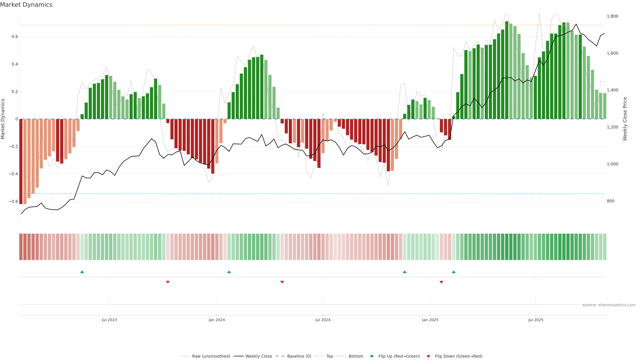The height and width of the screenshot is (362, 644).
Task: Click the Jul 2023 axis label
Action: click(109, 320)
